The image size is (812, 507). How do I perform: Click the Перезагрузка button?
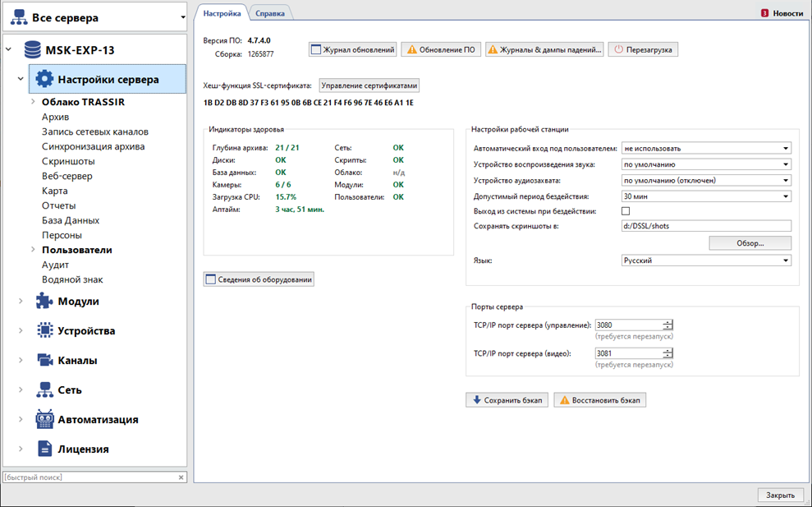pos(643,49)
